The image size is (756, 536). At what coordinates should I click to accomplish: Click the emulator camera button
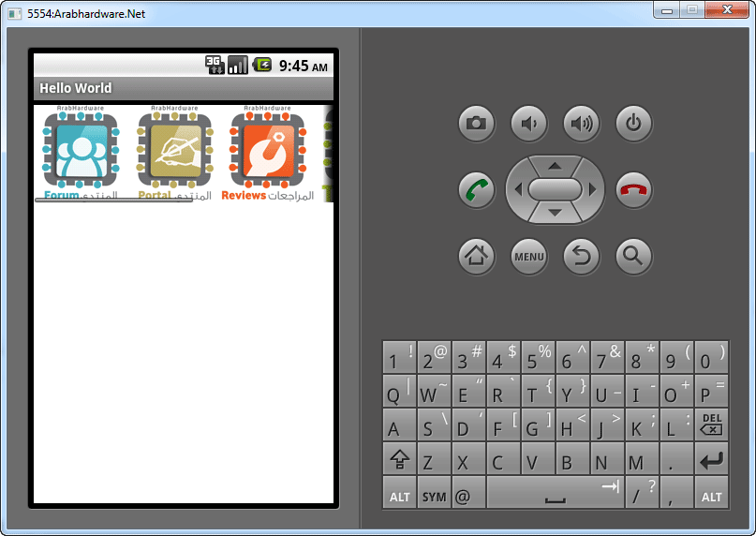pyautogui.click(x=476, y=124)
